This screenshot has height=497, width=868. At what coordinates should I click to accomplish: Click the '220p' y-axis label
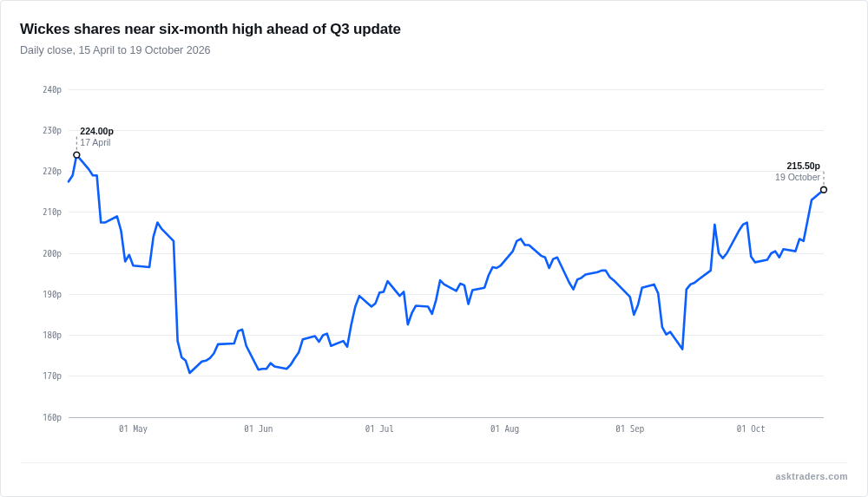[52, 172]
